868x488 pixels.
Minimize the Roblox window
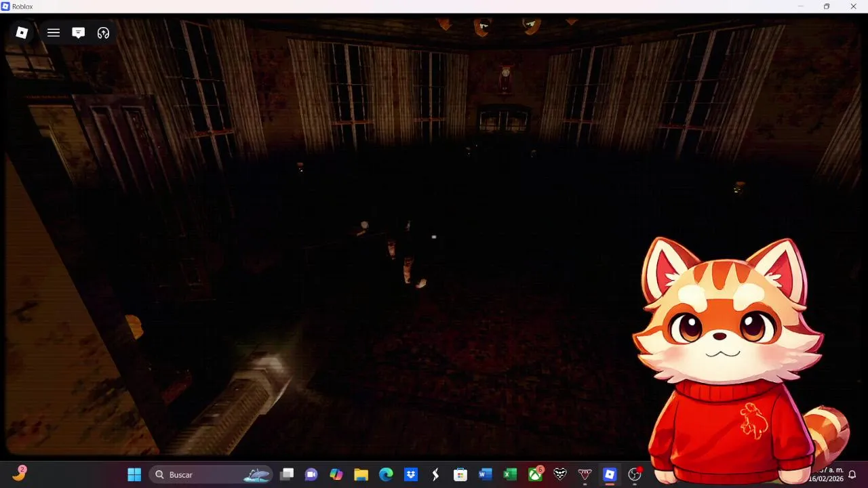(x=801, y=6)
